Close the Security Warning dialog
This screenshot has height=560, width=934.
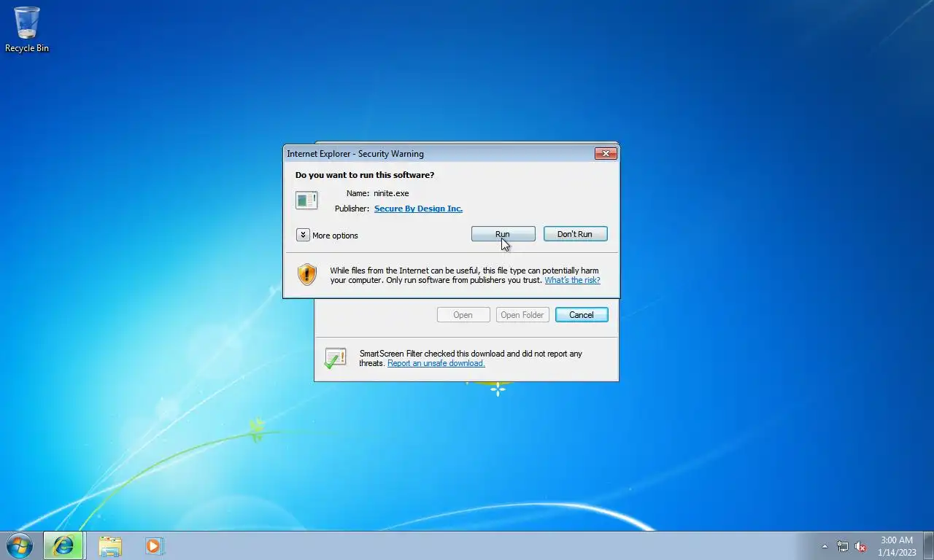[606, 153]
